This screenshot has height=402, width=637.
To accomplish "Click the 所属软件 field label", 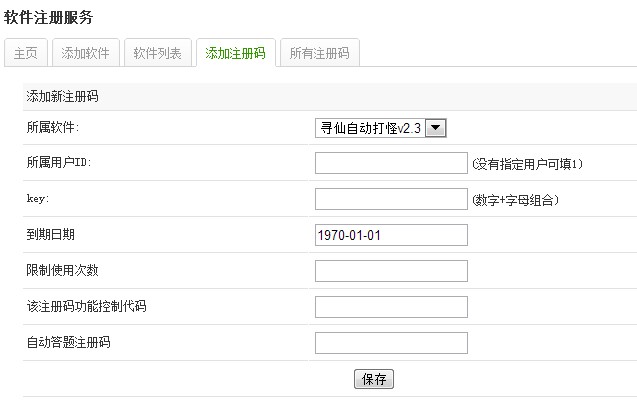I will tap(53, 128).
